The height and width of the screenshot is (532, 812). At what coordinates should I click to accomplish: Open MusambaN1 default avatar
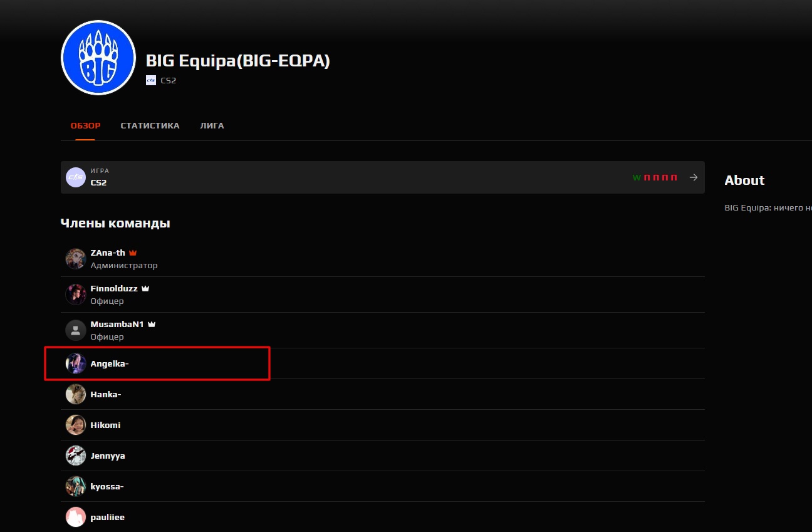coord(76,330)
